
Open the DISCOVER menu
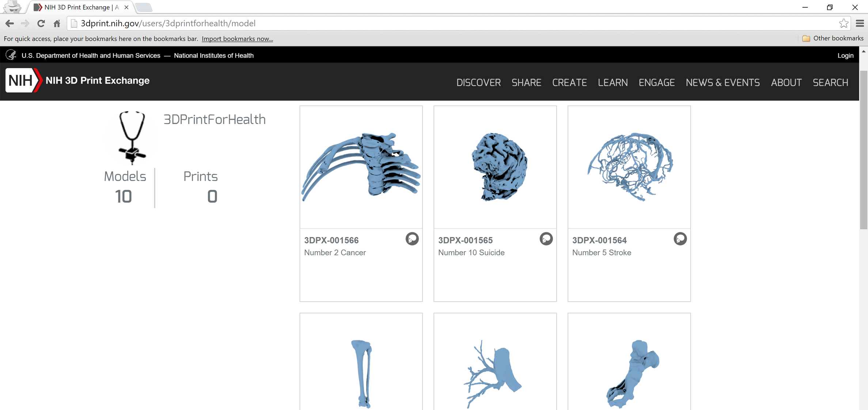click(478, 83)
